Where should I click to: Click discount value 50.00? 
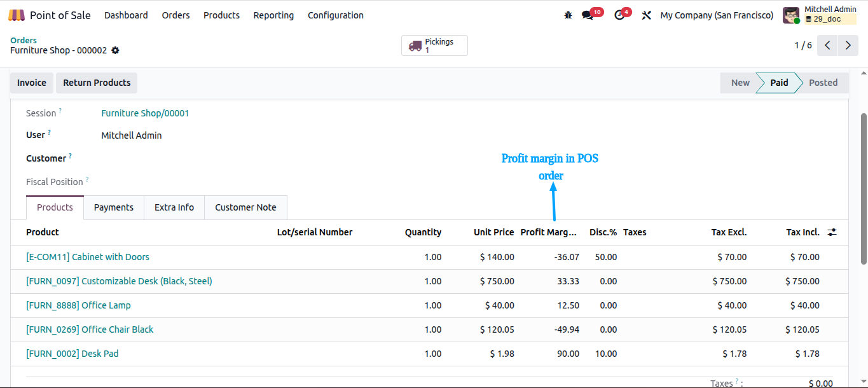coord(605,257)
